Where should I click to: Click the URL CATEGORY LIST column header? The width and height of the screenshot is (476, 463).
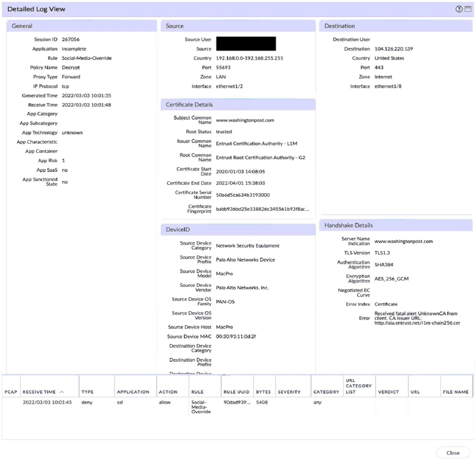point(359,386)
